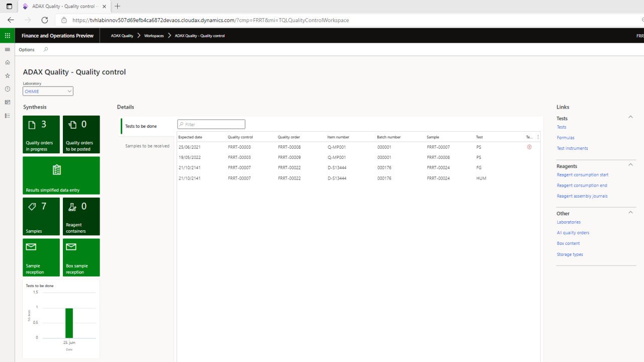Click the red error icon in first row
The image size is (644, 362).
point(529,147)
